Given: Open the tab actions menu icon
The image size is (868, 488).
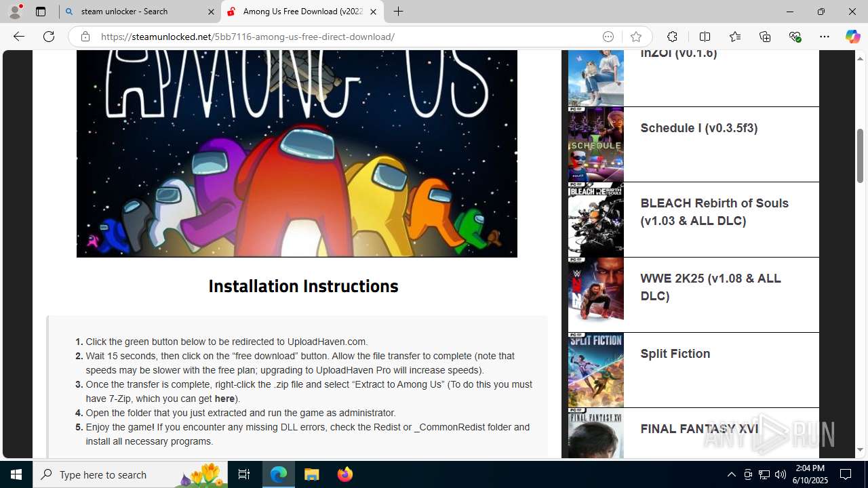Looking at the screenshot, I should [41, 12].
